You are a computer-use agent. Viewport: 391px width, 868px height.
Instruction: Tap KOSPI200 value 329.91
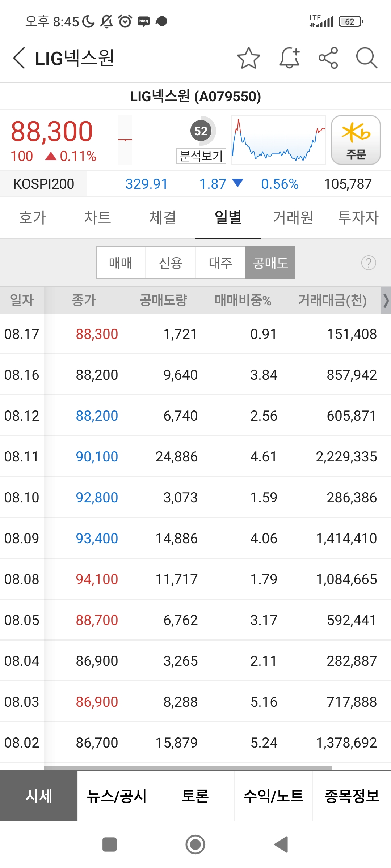click(146, 184)
